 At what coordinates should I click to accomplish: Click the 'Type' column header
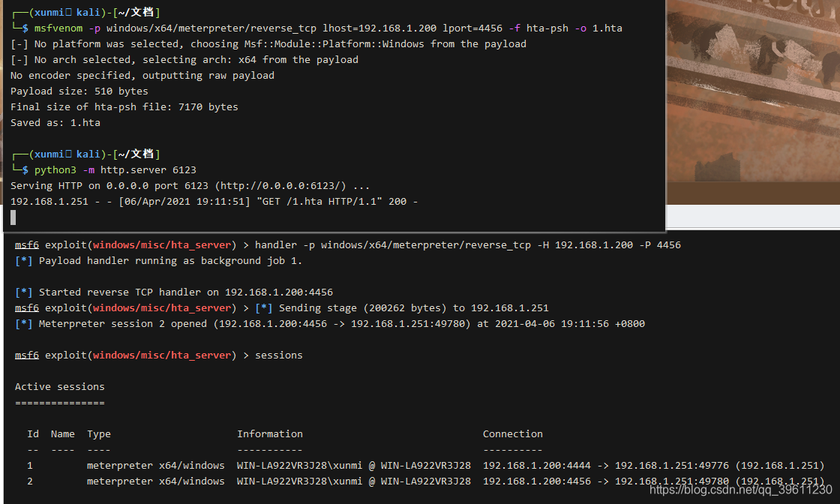(x=99, y=434)
